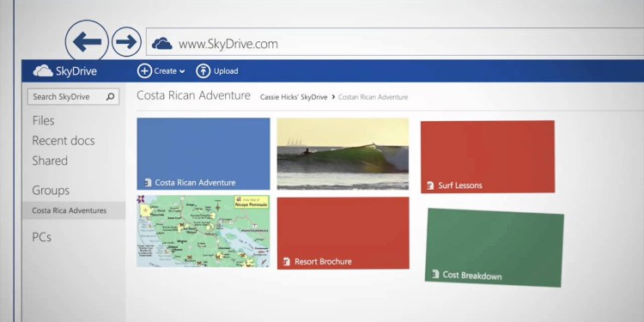Screen dimensions: 644x322
Task: Click the search magnifier icon
Action: coord(110,97)
